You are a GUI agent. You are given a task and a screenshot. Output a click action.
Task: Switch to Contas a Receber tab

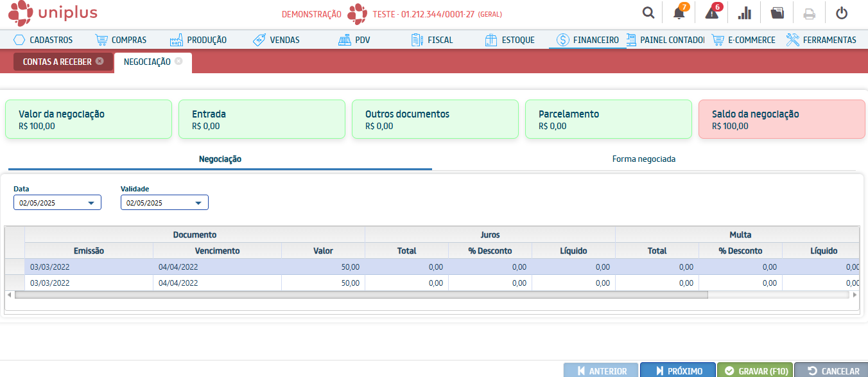click(57, 62)
